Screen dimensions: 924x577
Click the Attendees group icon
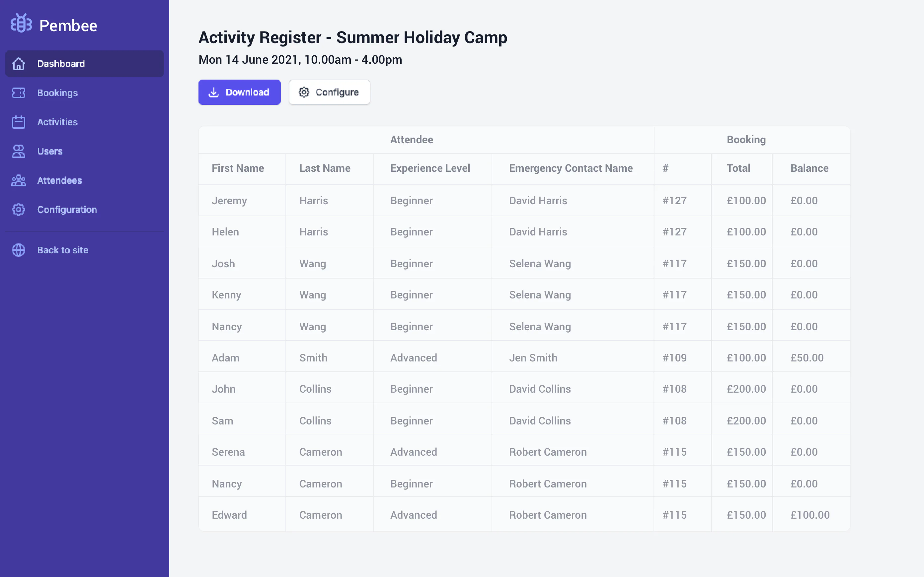(18, 180)
